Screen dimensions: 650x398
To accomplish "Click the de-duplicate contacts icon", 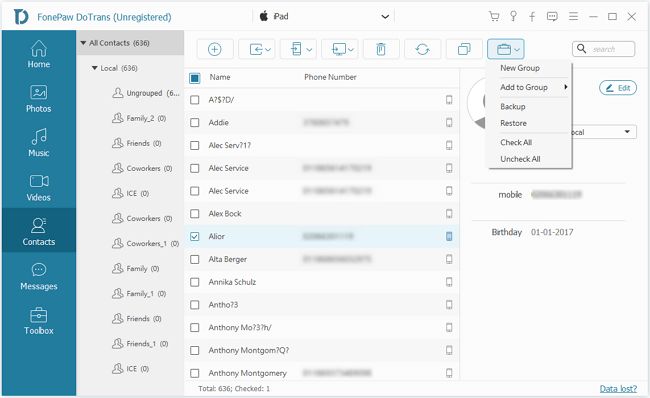I will point(464,49).
